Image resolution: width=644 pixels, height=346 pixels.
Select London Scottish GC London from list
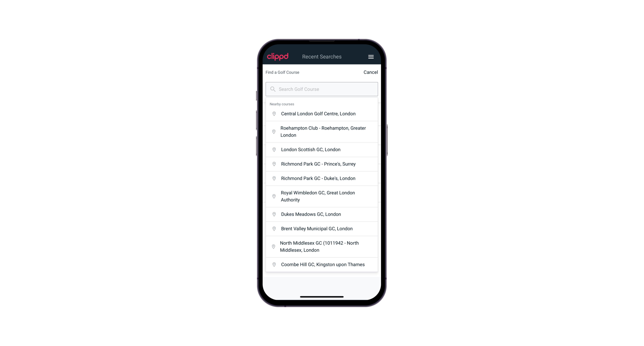coord(322,149)
